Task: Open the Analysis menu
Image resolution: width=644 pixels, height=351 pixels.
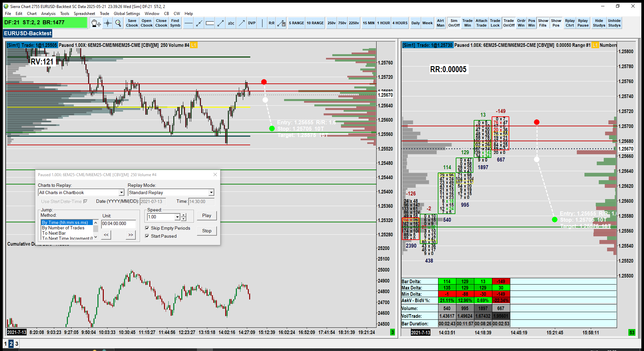Action: tap(48, 14)
